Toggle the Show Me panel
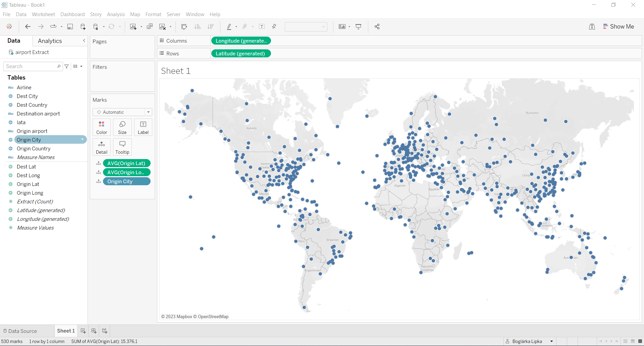Image resolution: width=644 pixels, height=346 pixels. [619, 27]
